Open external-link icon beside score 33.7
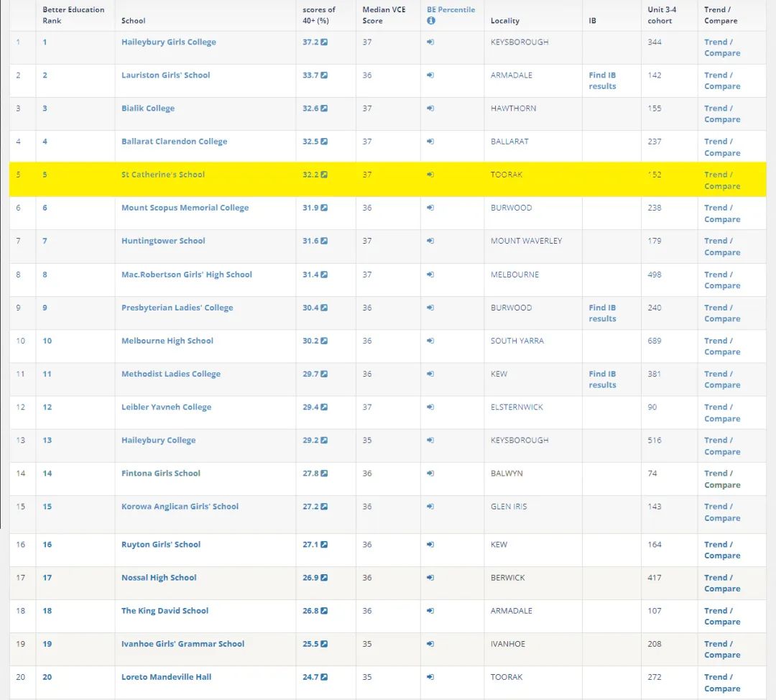Screen dimensions: 776x700 (x=324, y=75)
